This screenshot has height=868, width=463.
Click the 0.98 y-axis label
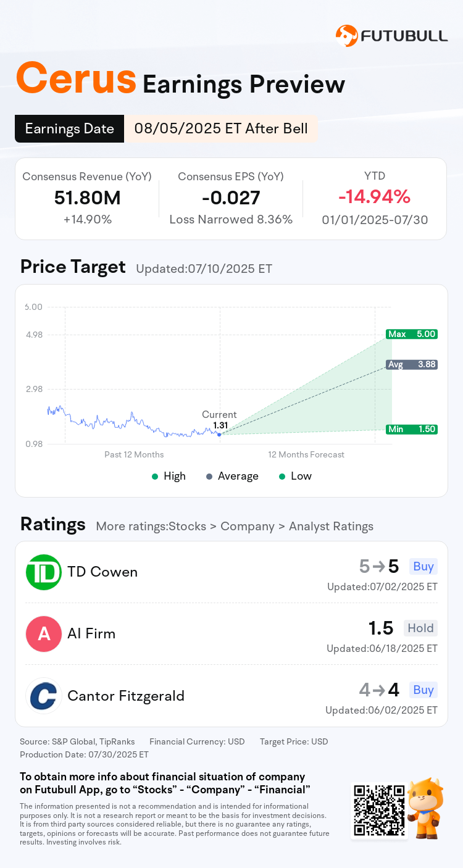[33, 444]
